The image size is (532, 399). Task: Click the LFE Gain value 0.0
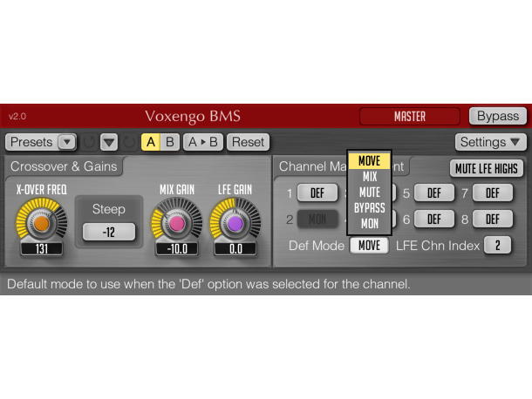pos(235,249)
